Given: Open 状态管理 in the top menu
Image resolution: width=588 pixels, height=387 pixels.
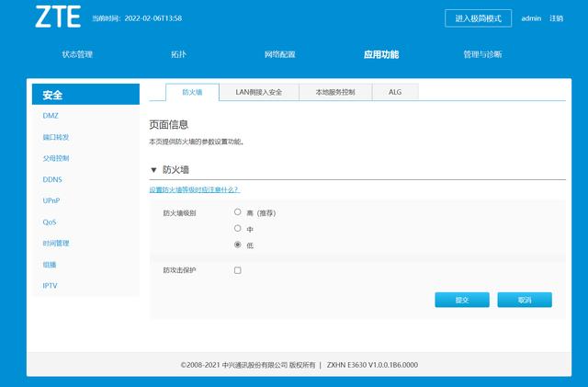Looking at the screenshot, I should pos(77,55).
